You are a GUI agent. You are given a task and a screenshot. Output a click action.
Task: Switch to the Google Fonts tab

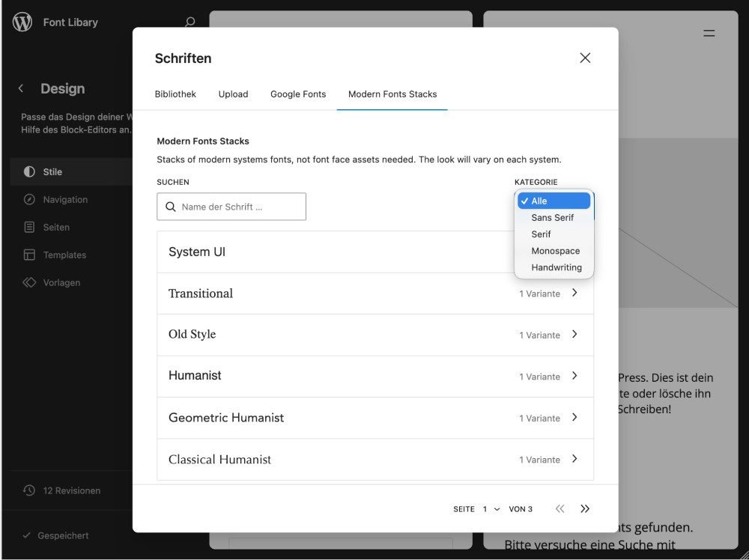pos(298,94)
